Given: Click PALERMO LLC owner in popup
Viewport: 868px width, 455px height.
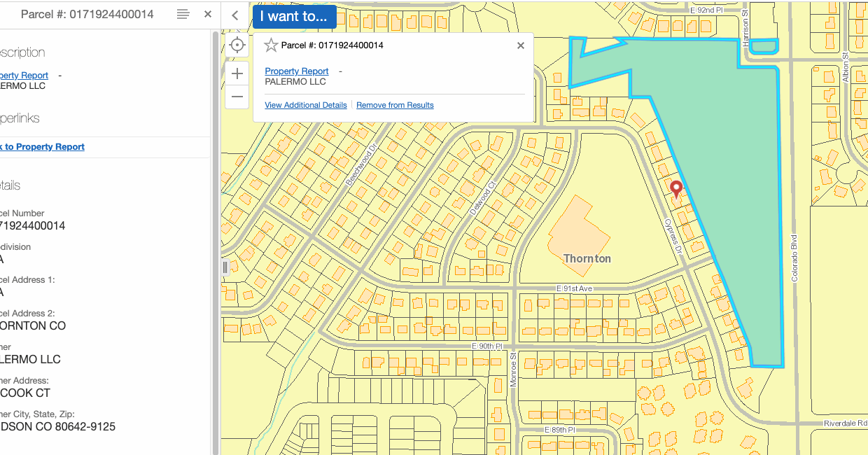Looking at the screenshot, I should click(x=295, y=82).
